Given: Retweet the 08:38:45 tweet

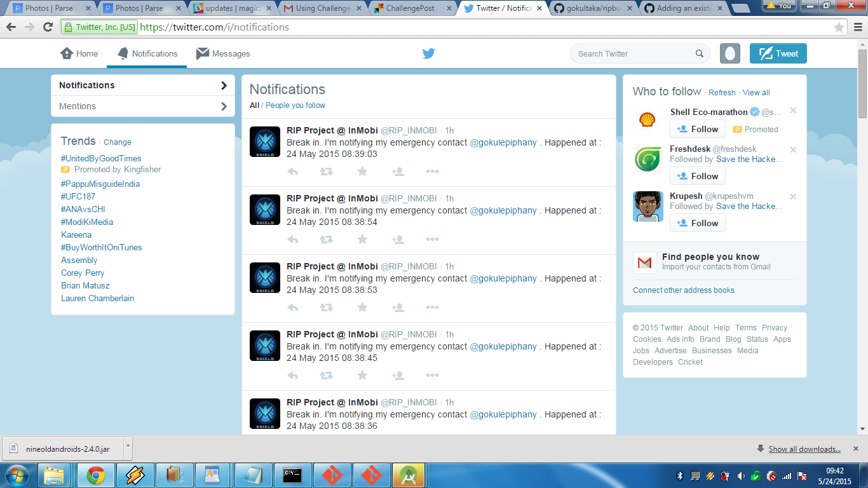Looking at the screenshot, I should coord(326,376).
